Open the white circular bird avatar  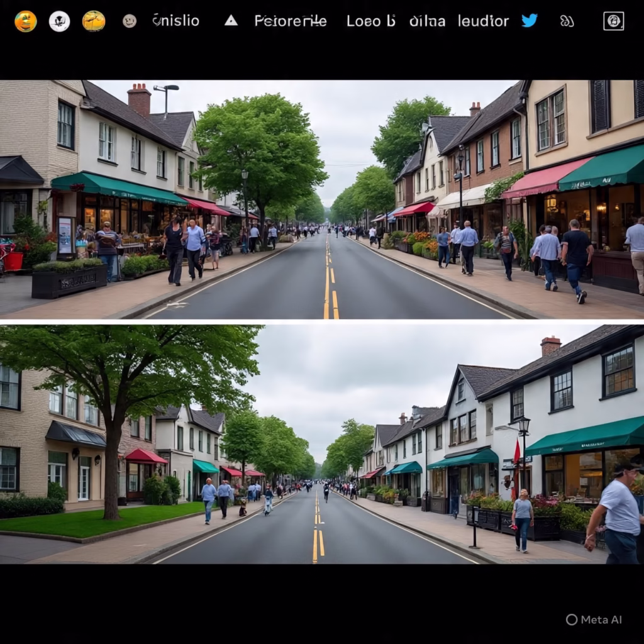click(60, 21)
